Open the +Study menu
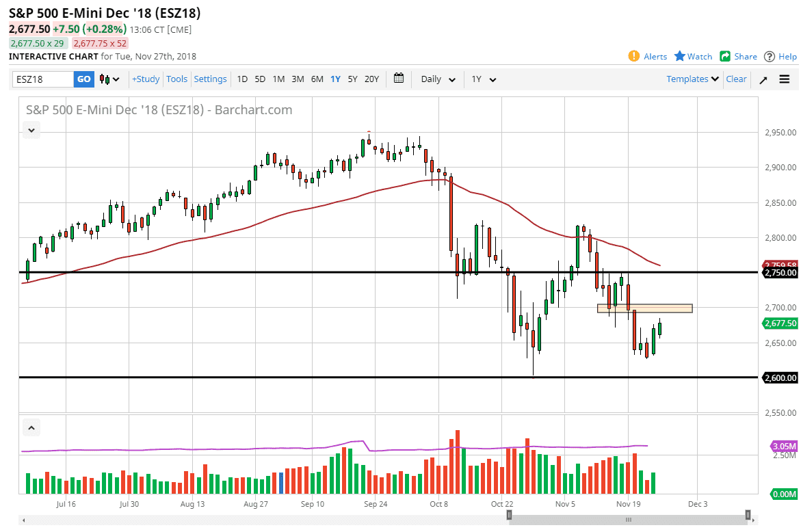 pyautogui.click(x=146, y=79)
